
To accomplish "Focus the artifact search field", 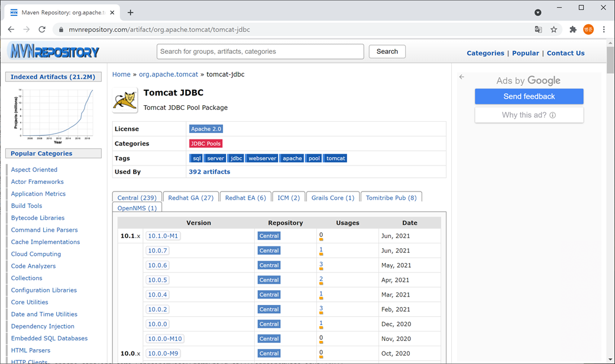I will coord(260,51).
